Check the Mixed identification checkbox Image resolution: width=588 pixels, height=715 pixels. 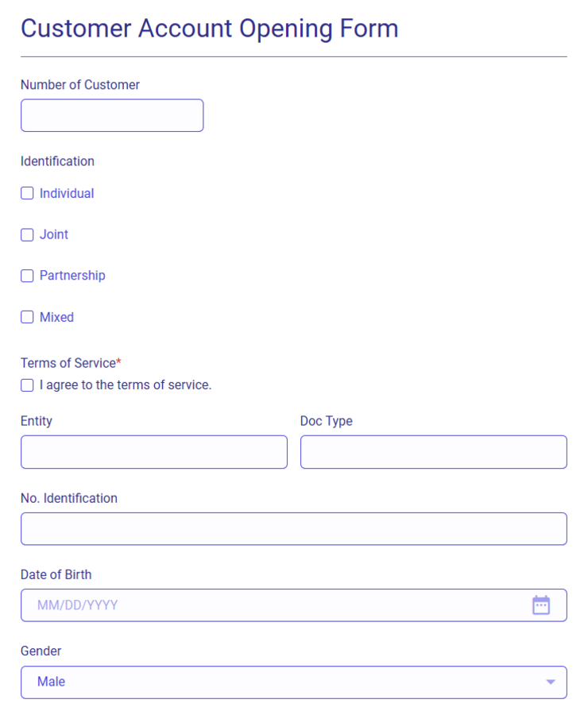pos(26,317)
